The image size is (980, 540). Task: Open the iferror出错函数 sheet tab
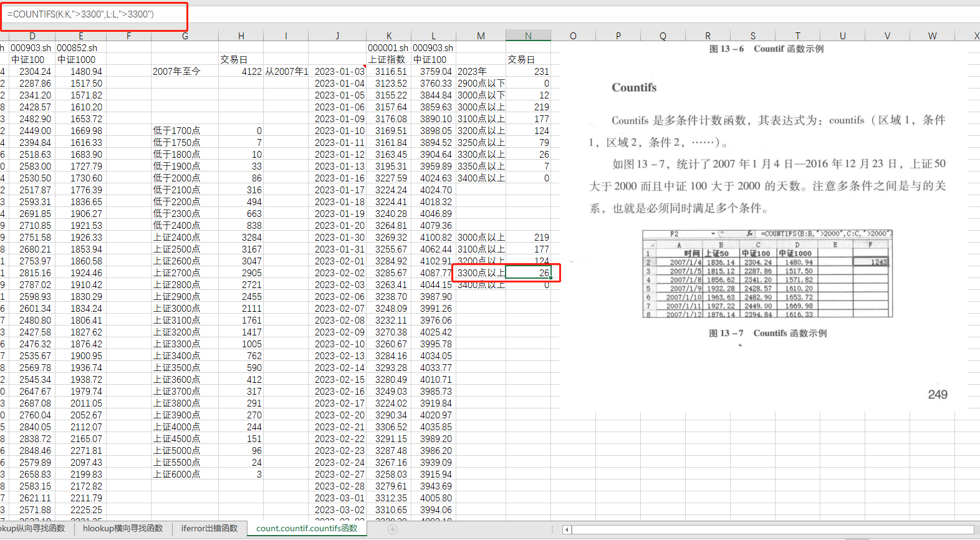click(209, 528)
